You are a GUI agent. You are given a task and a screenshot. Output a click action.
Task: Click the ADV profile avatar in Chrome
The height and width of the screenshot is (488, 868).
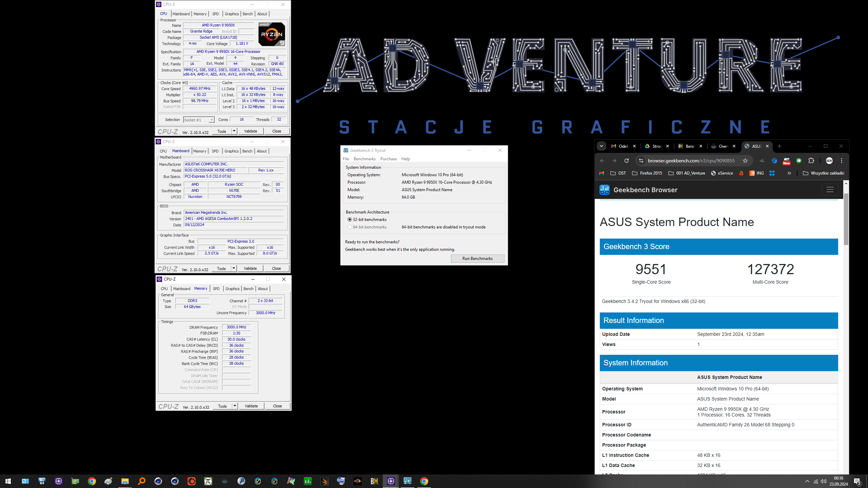coord(829,161)
